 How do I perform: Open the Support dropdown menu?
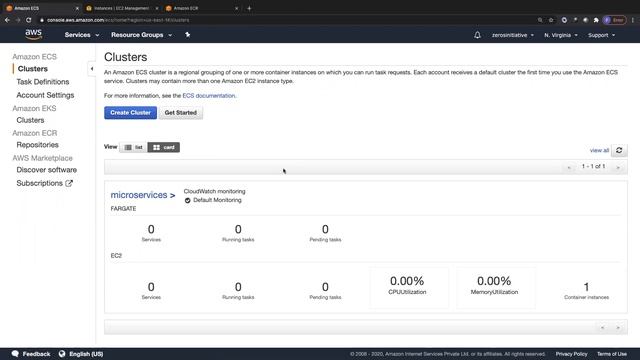601,35
